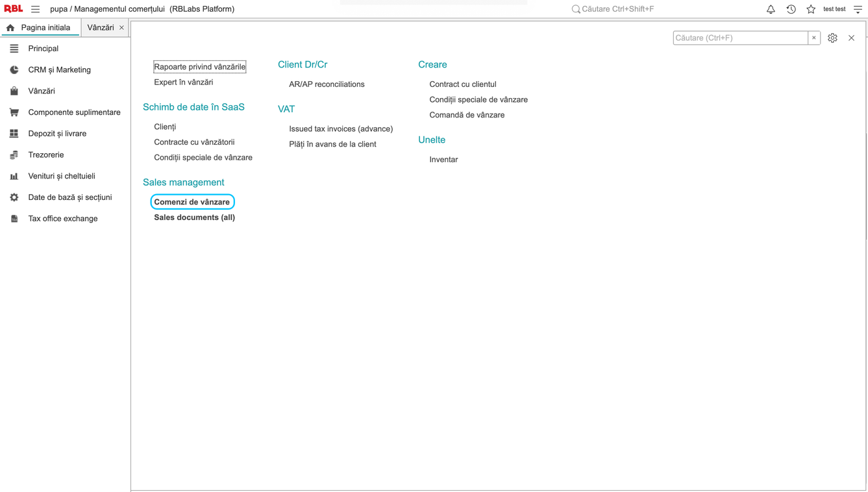
Task: Open Rapoarte privind vânzările
Action: [200, 67]
